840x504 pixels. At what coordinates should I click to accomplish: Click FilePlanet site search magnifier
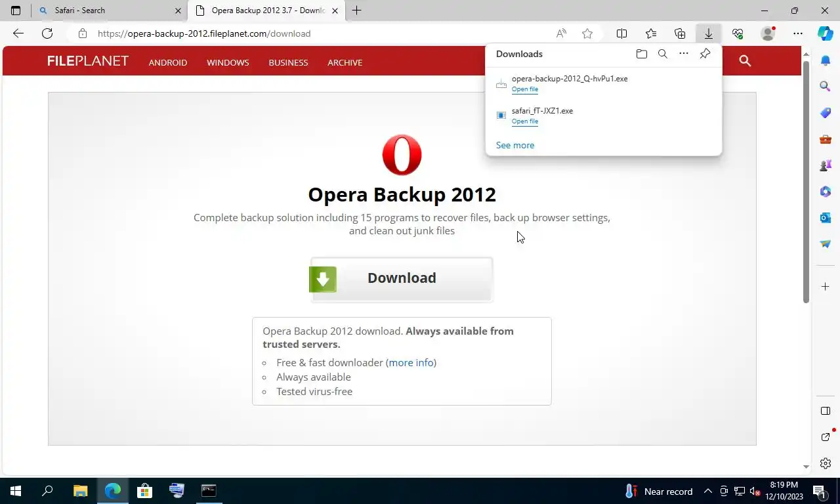(x=745, y=61)
